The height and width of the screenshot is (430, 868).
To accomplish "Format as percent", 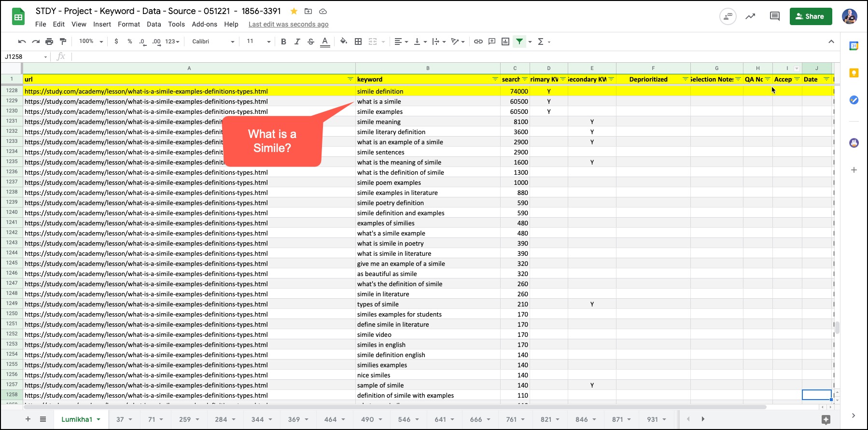I will [130, 42].
